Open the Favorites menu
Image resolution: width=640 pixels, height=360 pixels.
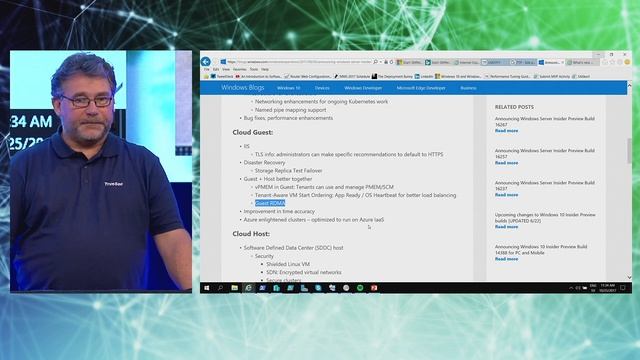240,69
